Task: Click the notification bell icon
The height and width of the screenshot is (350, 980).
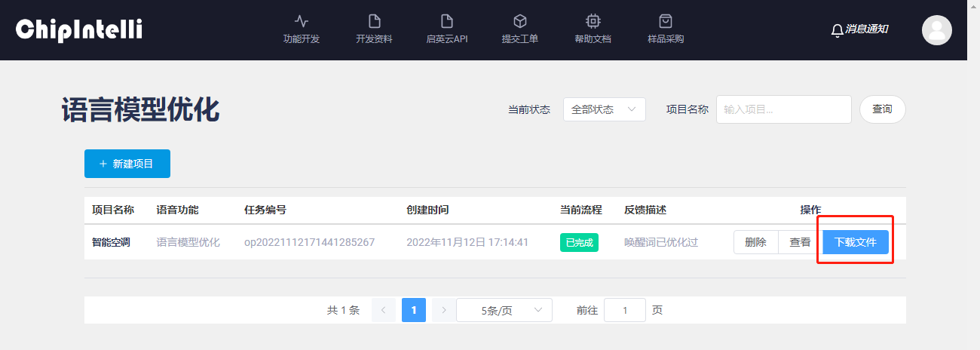Action: pyautogui.click(x=837, y=30)
